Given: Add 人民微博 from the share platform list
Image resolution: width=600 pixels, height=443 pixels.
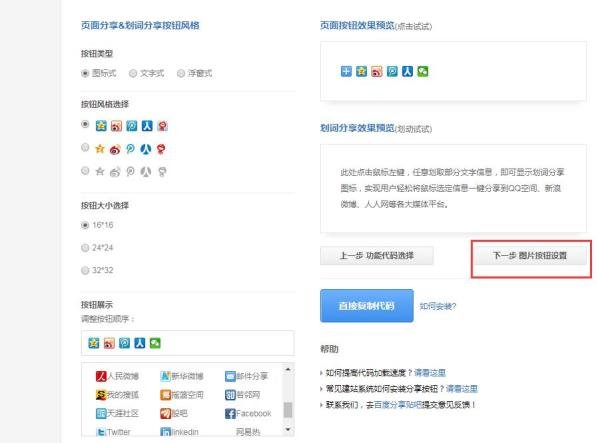Looking at the screenshot, I should point(117,376).
